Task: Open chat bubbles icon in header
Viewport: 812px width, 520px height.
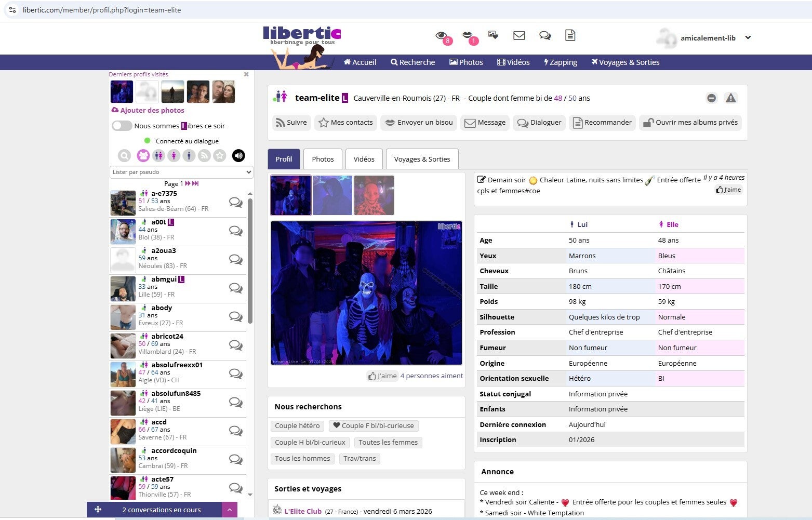Action: click(x=545, y=35)
